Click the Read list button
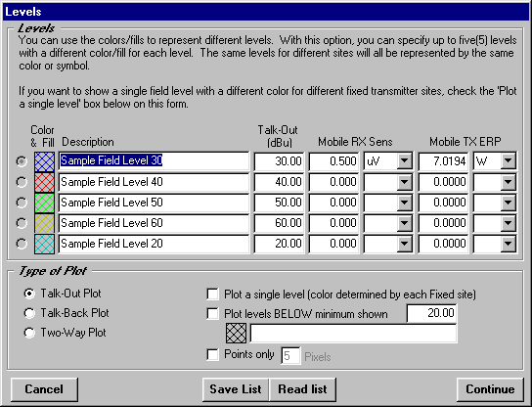Image resolution: width=532 pixels, height=407 pixels. [x=302, y=389]
